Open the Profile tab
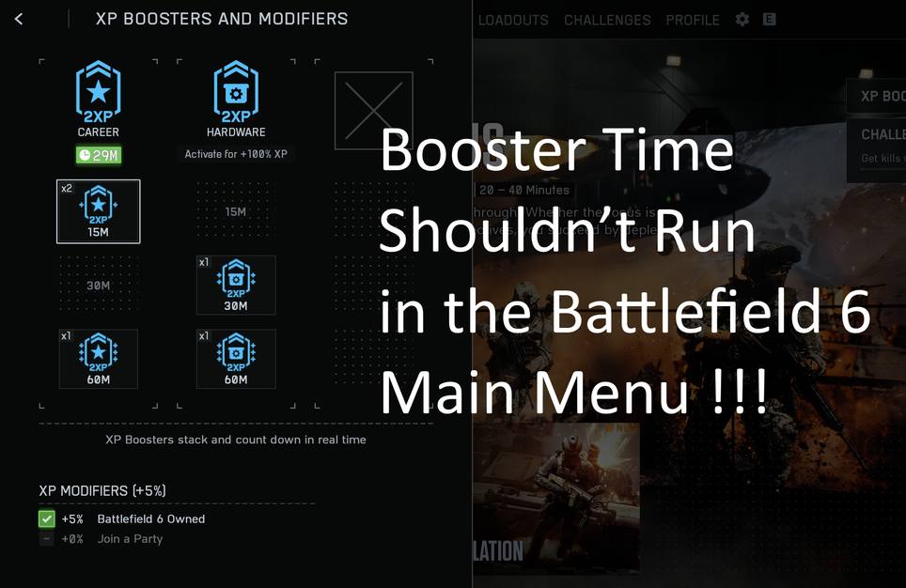 pos(693,21)
